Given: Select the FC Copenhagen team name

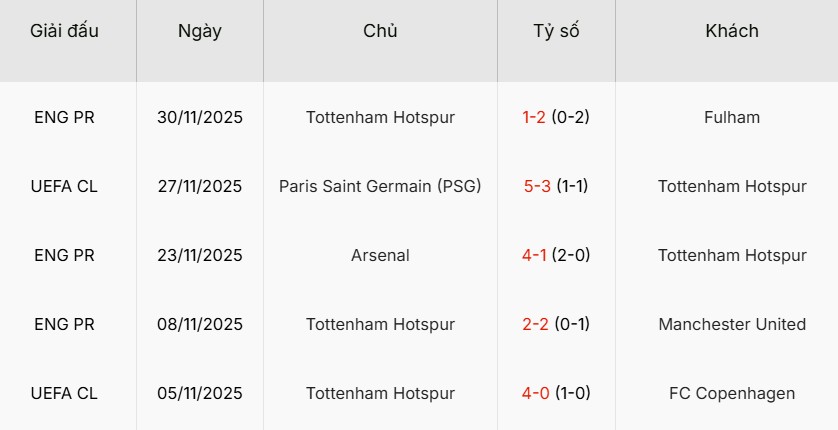Looking at the screenshot, I should 732,393.
